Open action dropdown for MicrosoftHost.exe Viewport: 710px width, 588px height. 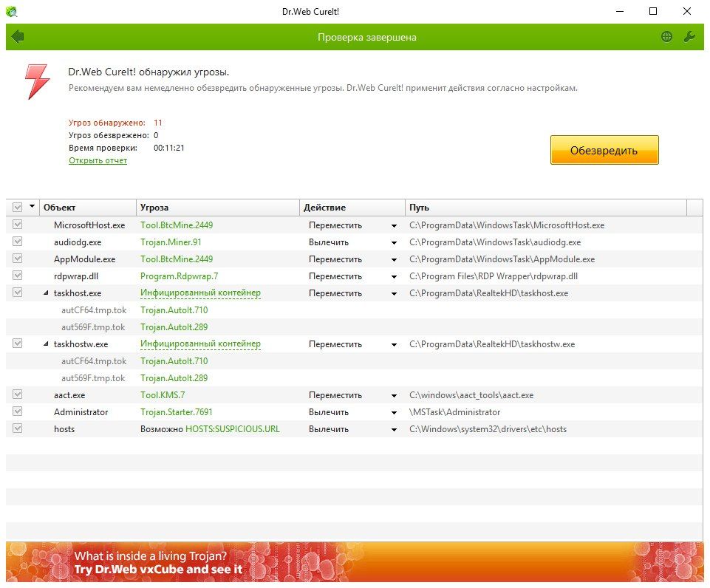click(394, 225)
